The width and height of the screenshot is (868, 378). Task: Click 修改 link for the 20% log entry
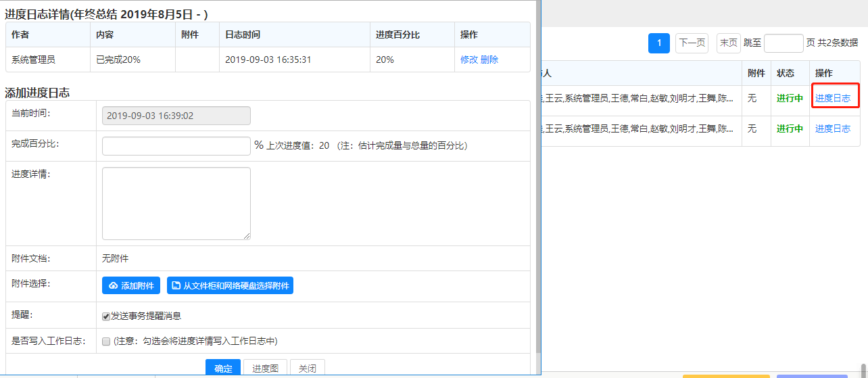tap(469, 60)
